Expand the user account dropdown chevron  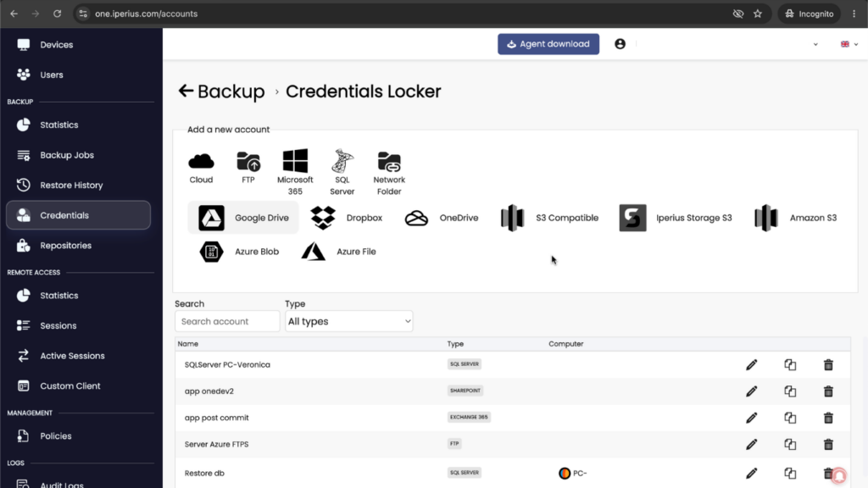tap(815, 44)
